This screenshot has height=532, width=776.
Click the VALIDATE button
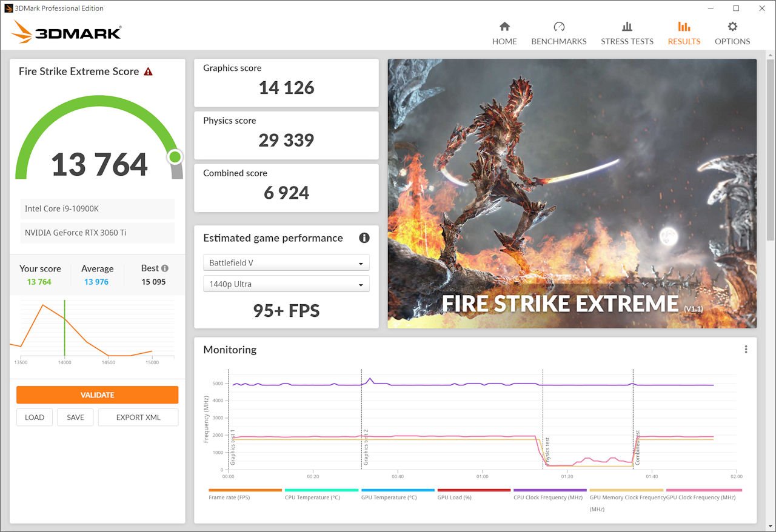pyautogui.click(x=97, y=395)
